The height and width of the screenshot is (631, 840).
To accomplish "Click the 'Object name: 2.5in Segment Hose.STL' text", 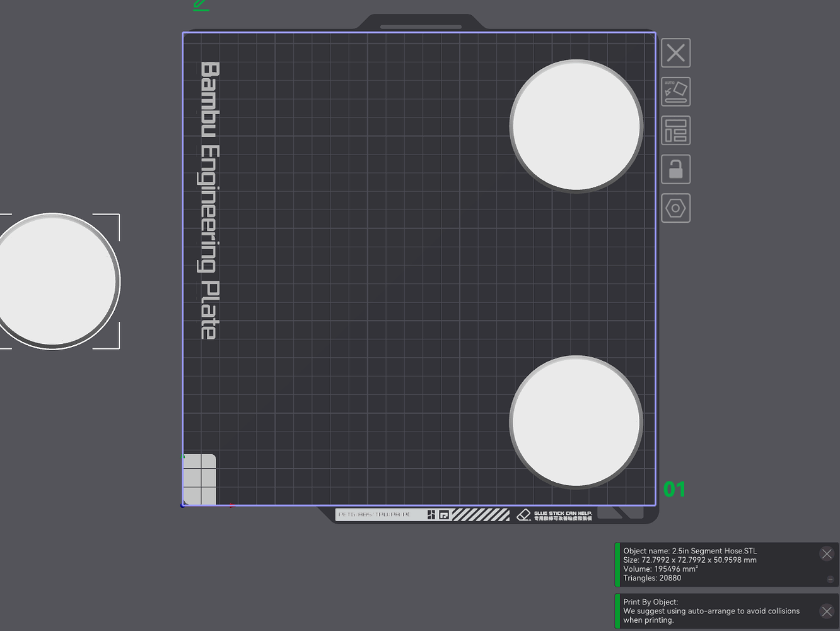I will coord(690,551).
